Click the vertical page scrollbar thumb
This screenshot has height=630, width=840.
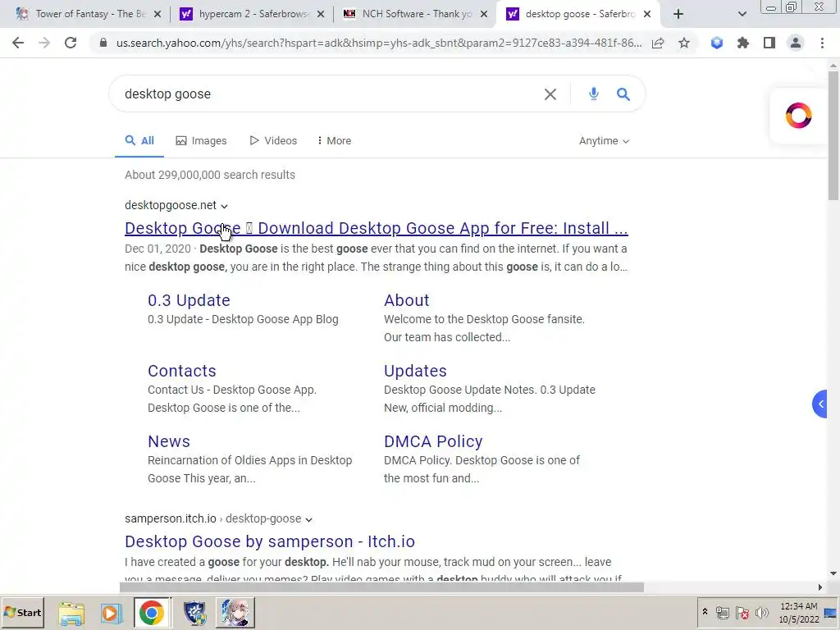(x=833, y=136)
